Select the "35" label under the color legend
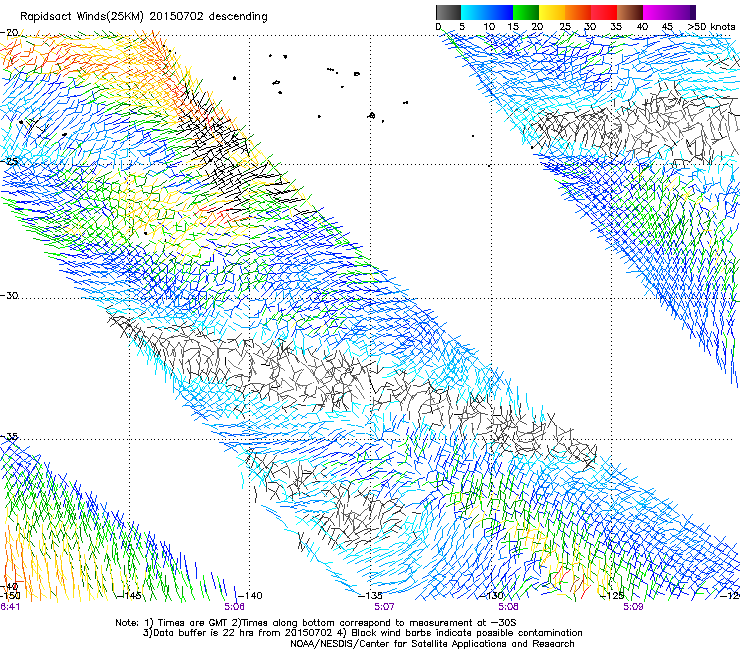The height and width of the screenshot is (650, 740). pos(616,27)
